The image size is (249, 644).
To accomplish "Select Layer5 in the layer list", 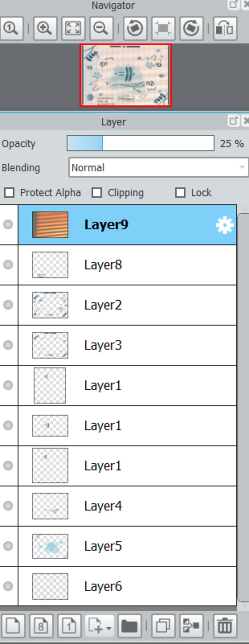I will pyautogui.click(x=127, y=546).
